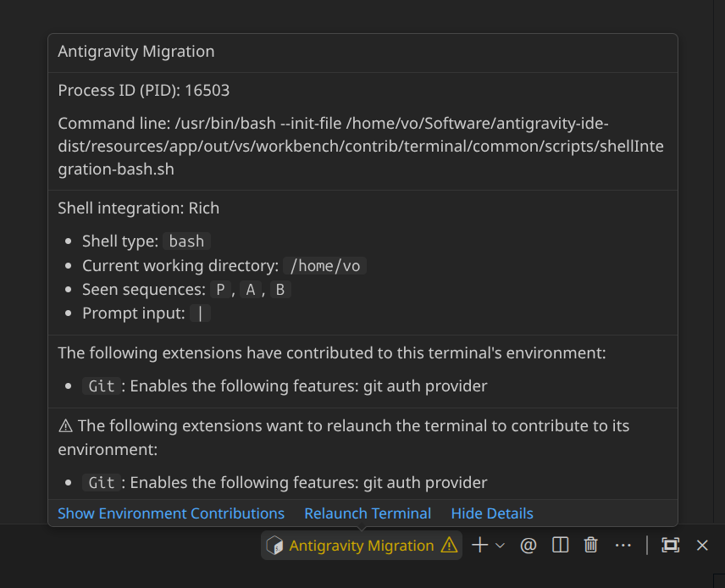The height and width of the screenshot is (588, 725).
Task: Click the Prompt input value
Action: (x=200, y=313)
